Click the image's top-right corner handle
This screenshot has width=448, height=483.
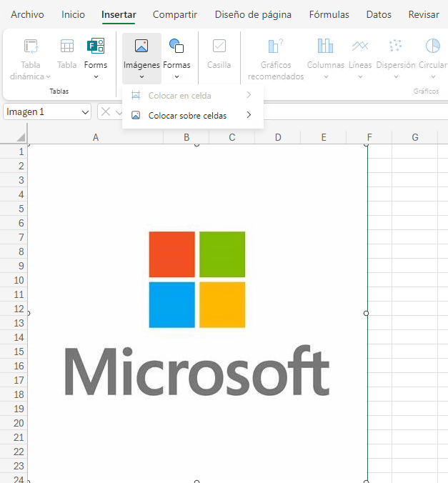coord(366,145)
